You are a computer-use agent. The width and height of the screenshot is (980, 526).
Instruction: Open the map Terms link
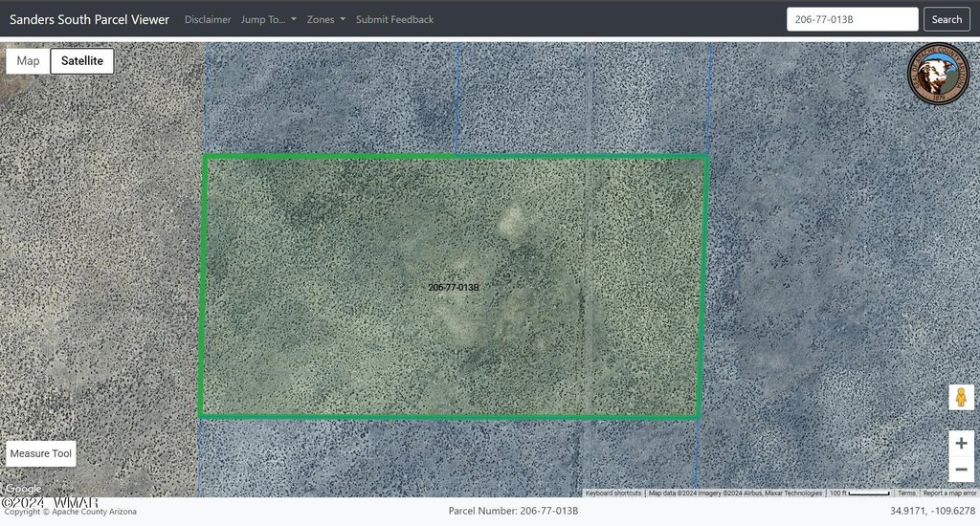[906, 493]
